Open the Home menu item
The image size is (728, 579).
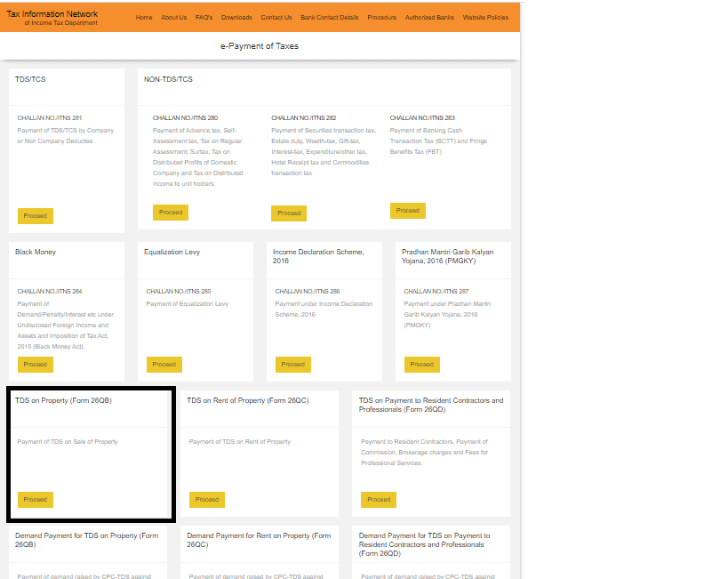tap(144, 18)
